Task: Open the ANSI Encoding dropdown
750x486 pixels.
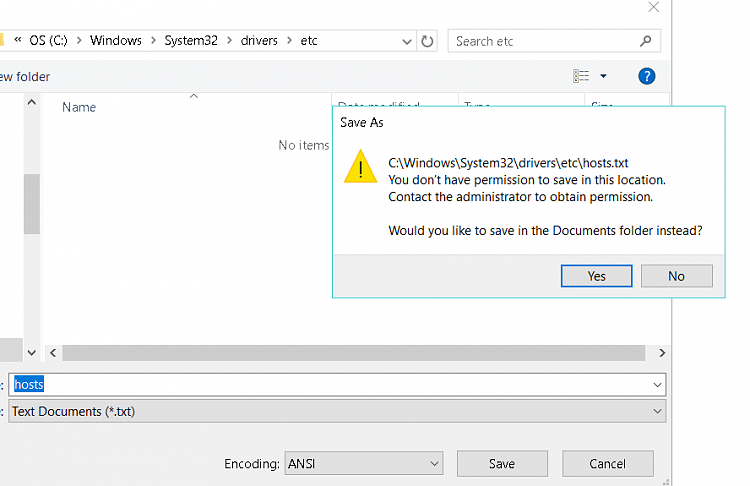Action: click(364, 464)
